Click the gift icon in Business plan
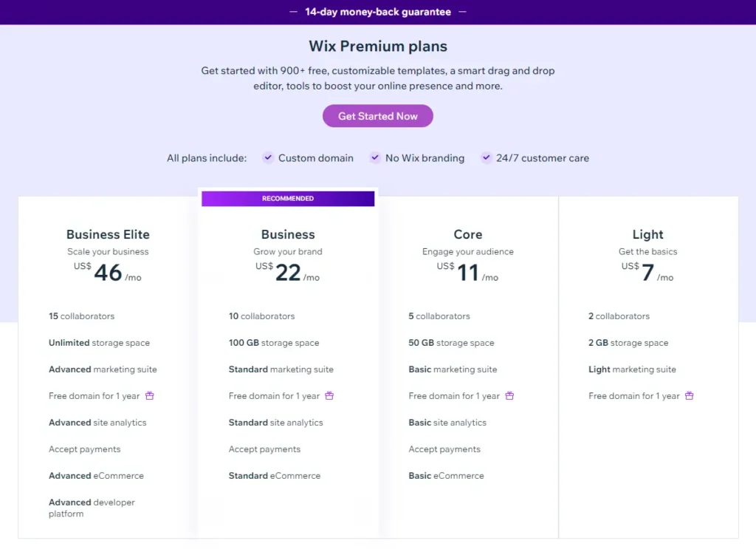The width and height of the screenshot is (756, 549). click(329, 395)
